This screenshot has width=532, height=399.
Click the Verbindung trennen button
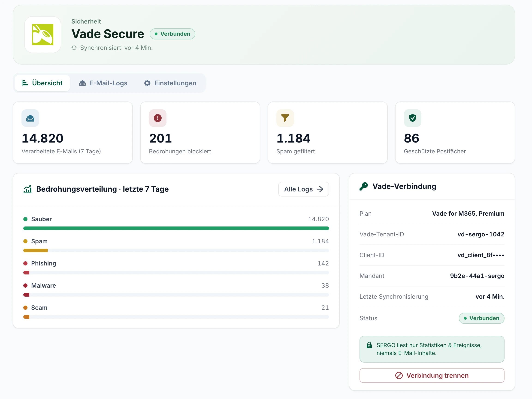click(432, 375)
